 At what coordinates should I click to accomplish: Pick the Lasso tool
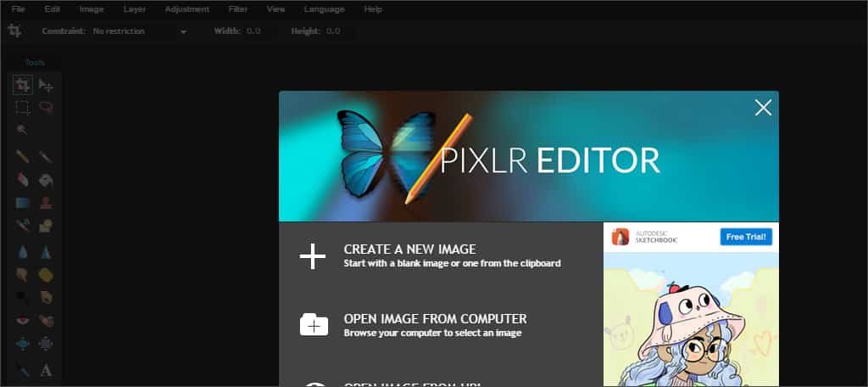[x=46, y=108]
